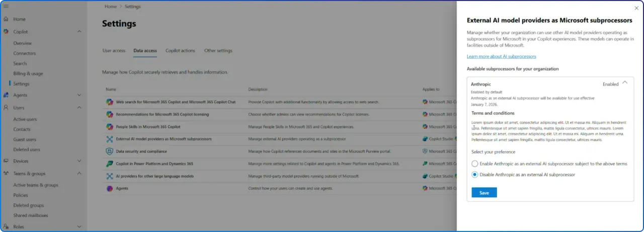Switch to the Other settings tab
Screen dimensions: 644x232
click(x=218, y=51)
